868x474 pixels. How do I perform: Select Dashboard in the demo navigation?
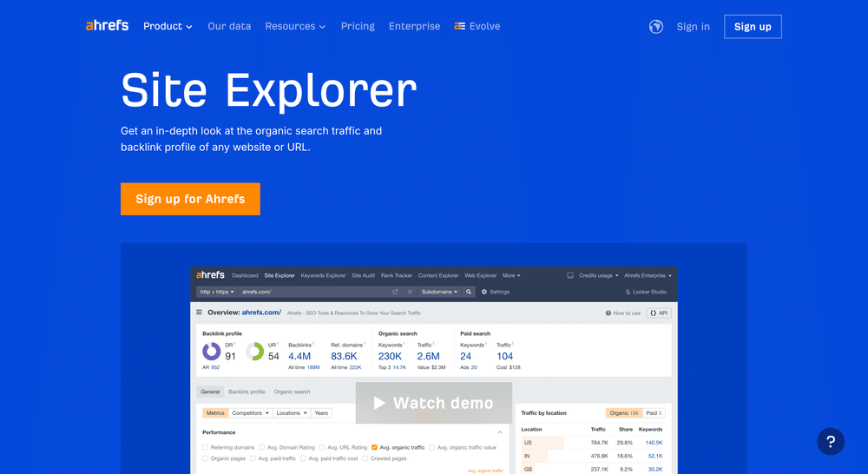pos(246,275)
